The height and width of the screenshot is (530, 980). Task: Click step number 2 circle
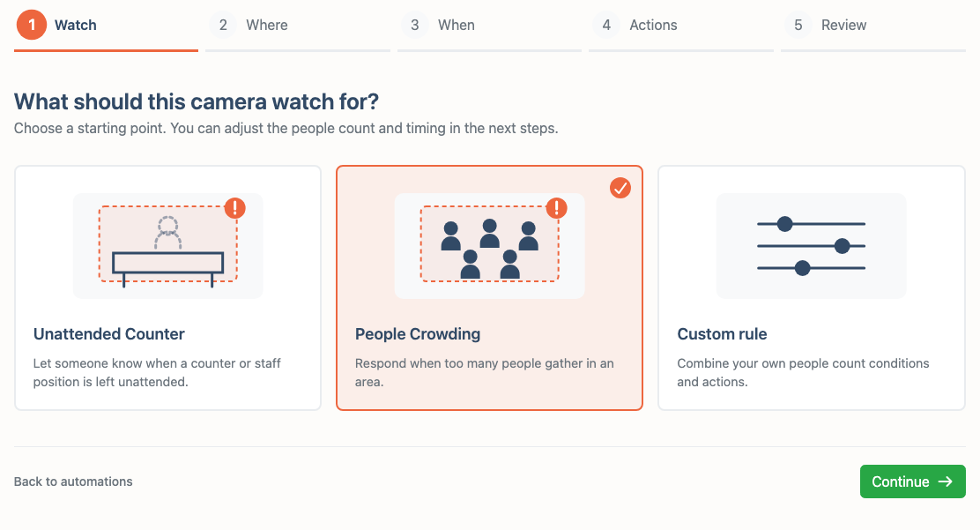coord(223,25)
